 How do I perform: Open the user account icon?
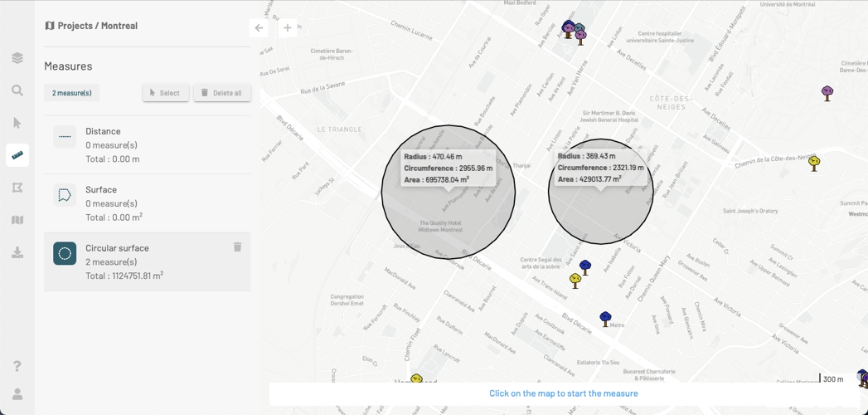[17, 394]
